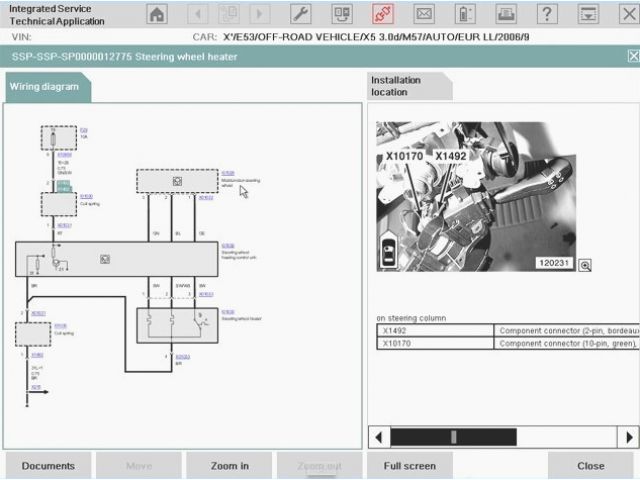Click the red vehicle connection status icon
The height and width of the screenshot is (480, 640).
coord(381,14)
